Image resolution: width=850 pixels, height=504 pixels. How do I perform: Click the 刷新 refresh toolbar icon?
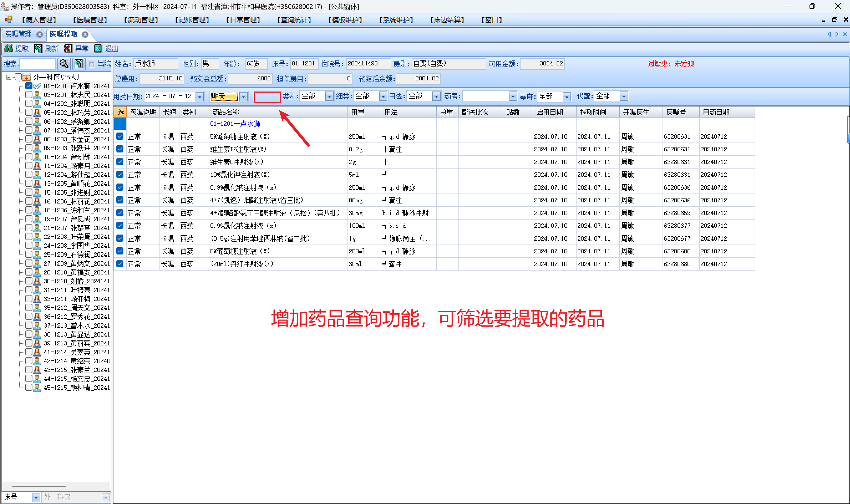pyautogui.click(x=38, y=49)
